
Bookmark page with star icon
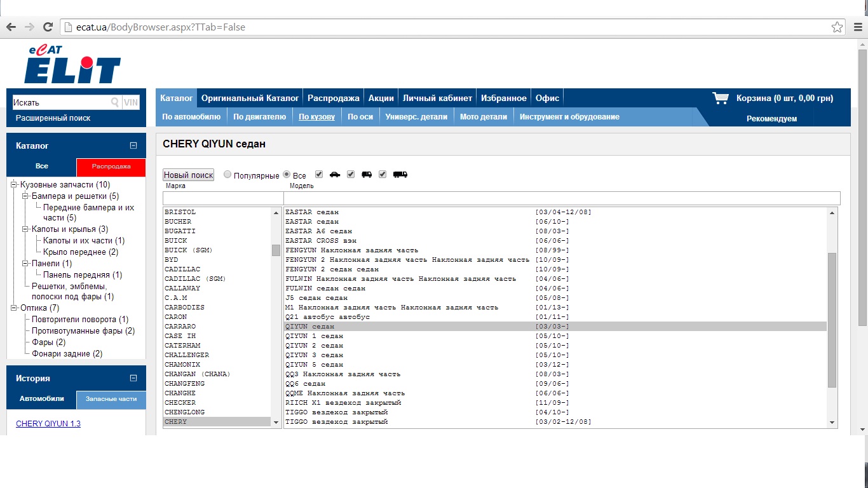pyautogui.click(x=837, y=27)
